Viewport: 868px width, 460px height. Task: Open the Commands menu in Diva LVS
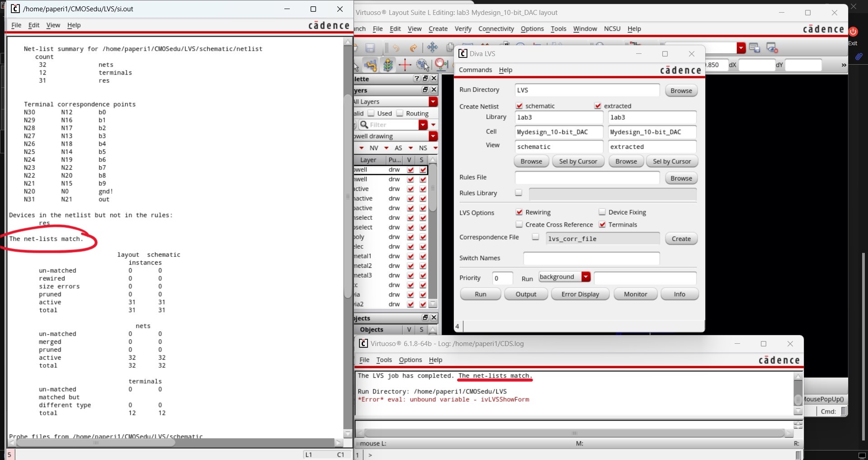click(x=475, y=70)
